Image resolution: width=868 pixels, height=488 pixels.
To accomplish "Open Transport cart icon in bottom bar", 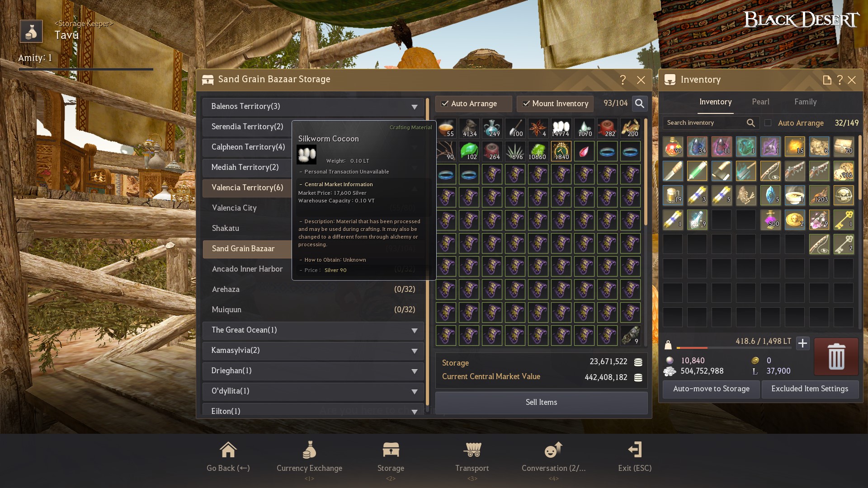I will (472, 450).
